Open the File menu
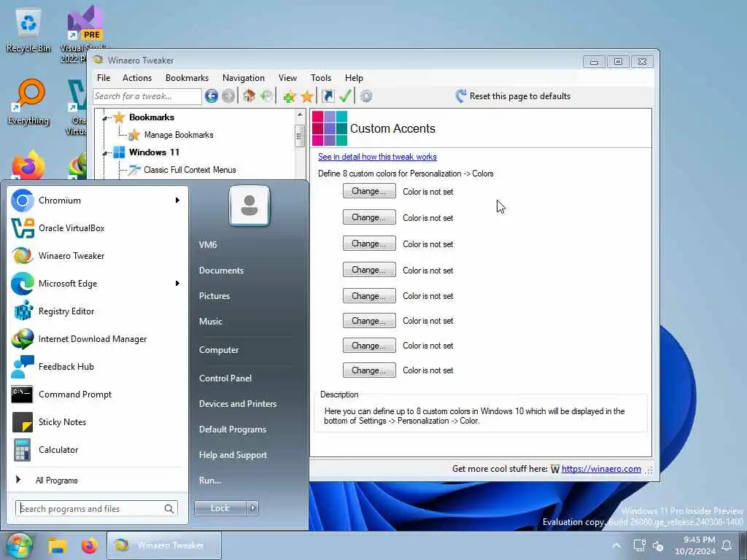Image resolution: width=747 pixels, height=560 pixels. (104, 77)
